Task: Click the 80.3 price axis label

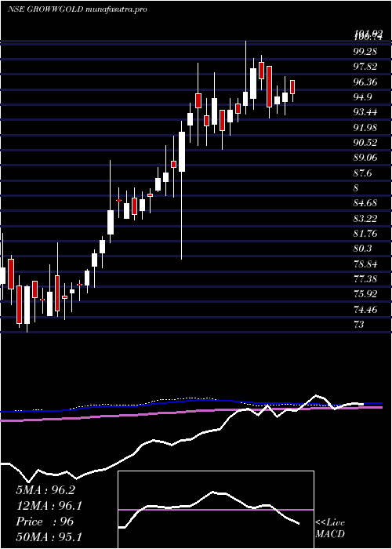Action: 362,249
